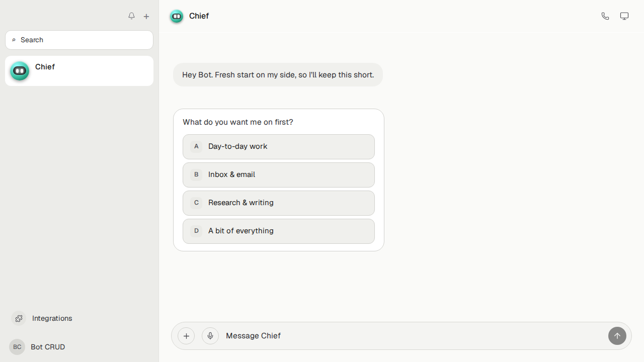644x362 pixels.
Task: Open the screen share monitor icon
Action: 624,16
